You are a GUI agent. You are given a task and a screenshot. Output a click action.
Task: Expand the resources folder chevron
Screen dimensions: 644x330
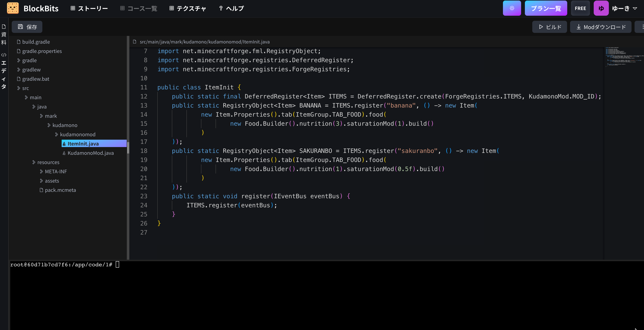coord(34,162)
